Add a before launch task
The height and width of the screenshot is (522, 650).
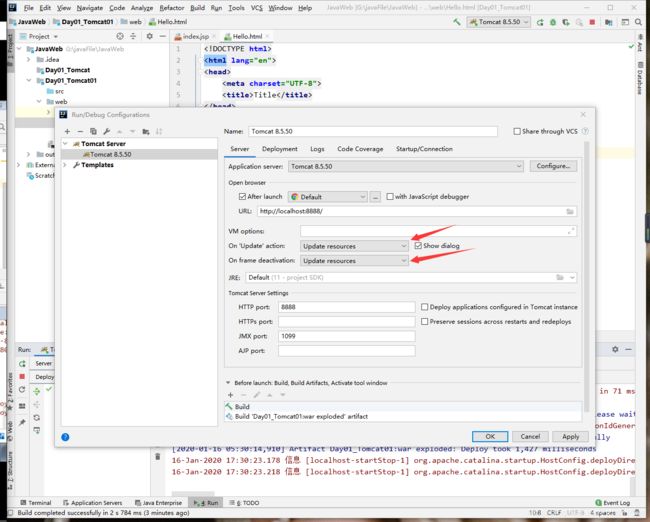tap(230, 395)
